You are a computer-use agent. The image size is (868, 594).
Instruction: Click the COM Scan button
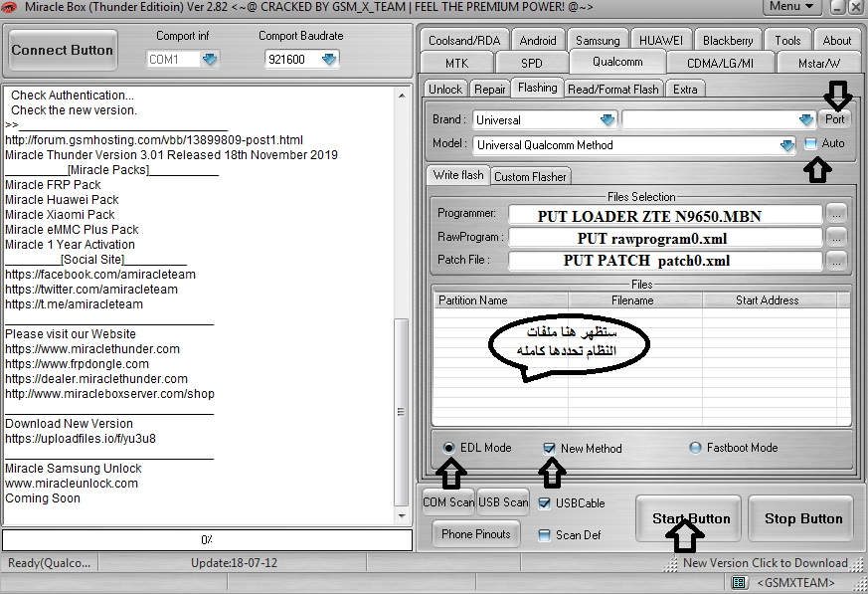click(448, 502)
